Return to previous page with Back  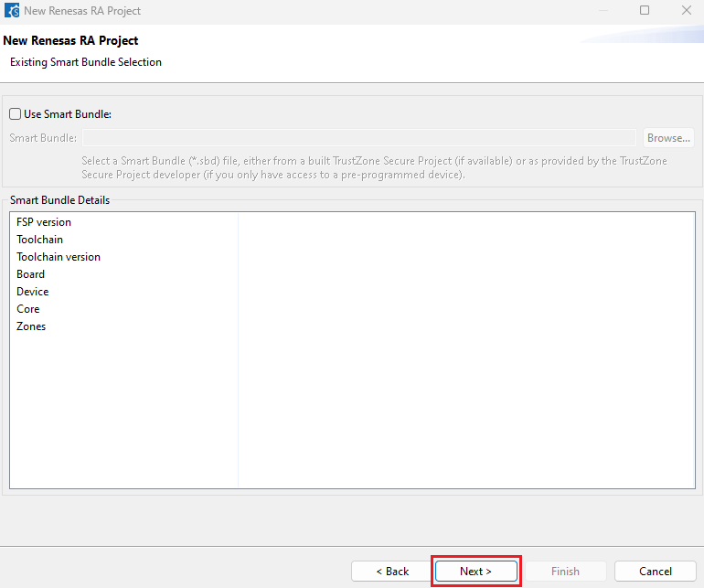pyautogui.click(x=392, y=571)
